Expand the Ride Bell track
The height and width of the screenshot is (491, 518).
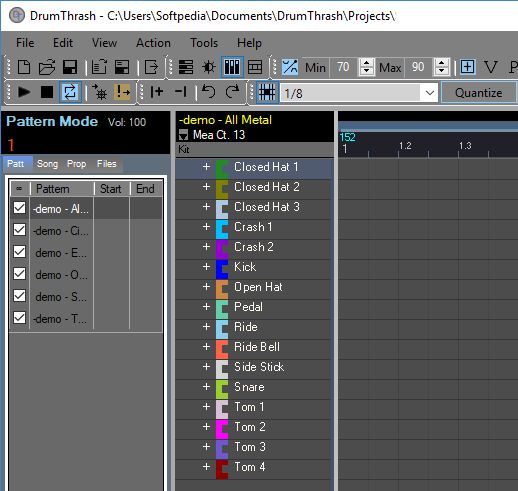206,347
